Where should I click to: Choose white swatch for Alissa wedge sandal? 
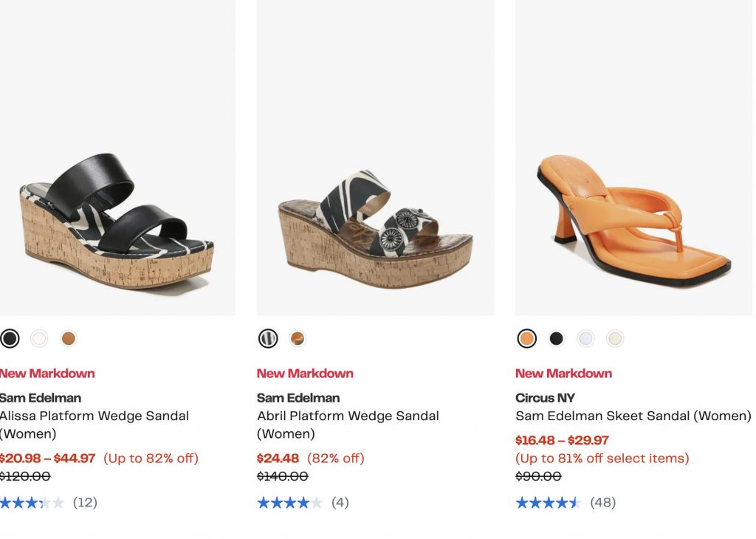[39, 339]
